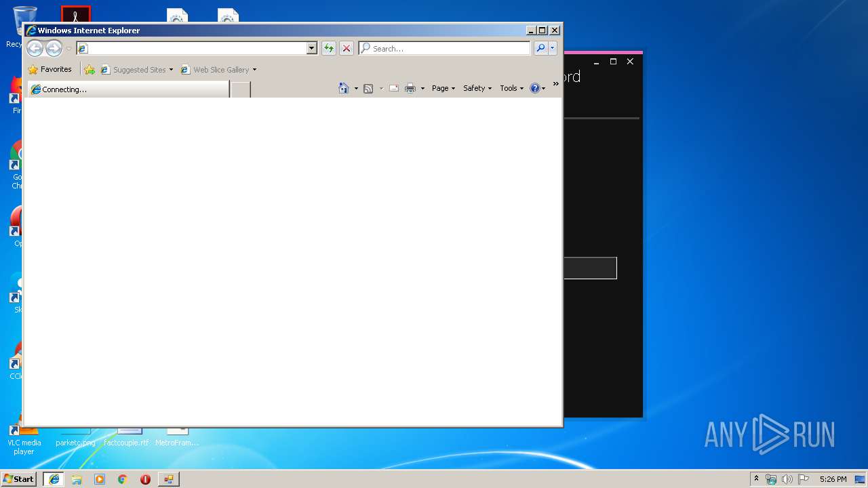Viewport: 868px width, 488px height.
Task: Click the 5:26 PM clock
Action: [x=833, y=479]
